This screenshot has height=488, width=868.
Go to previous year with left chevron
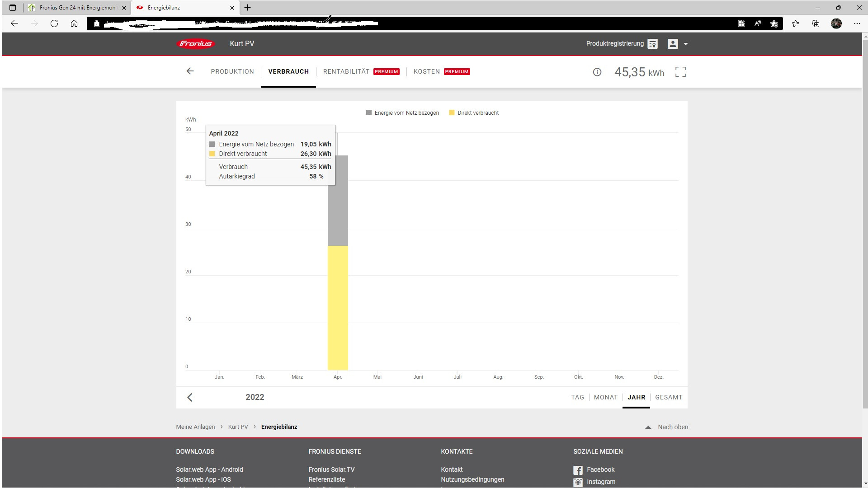(190, 398)
